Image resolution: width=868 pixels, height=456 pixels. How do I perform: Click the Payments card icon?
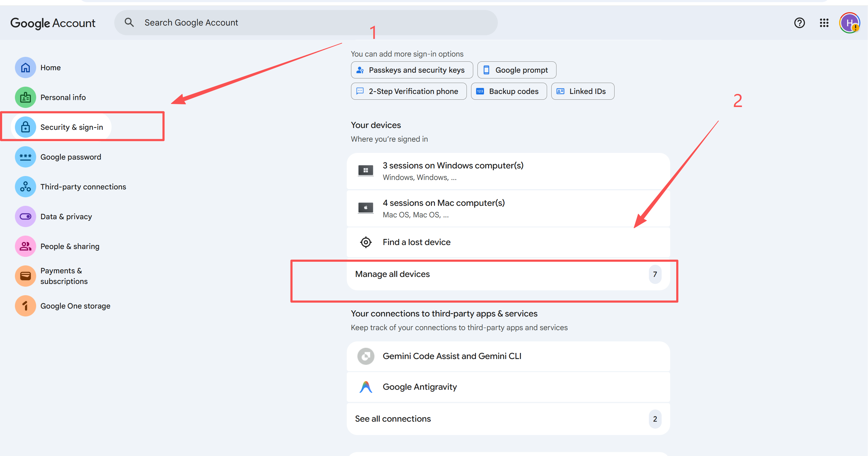25,276
